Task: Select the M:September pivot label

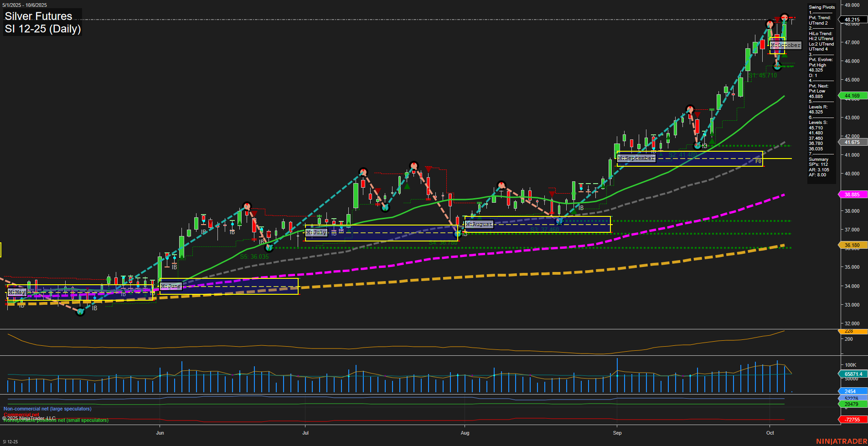Action: [635, 158]
